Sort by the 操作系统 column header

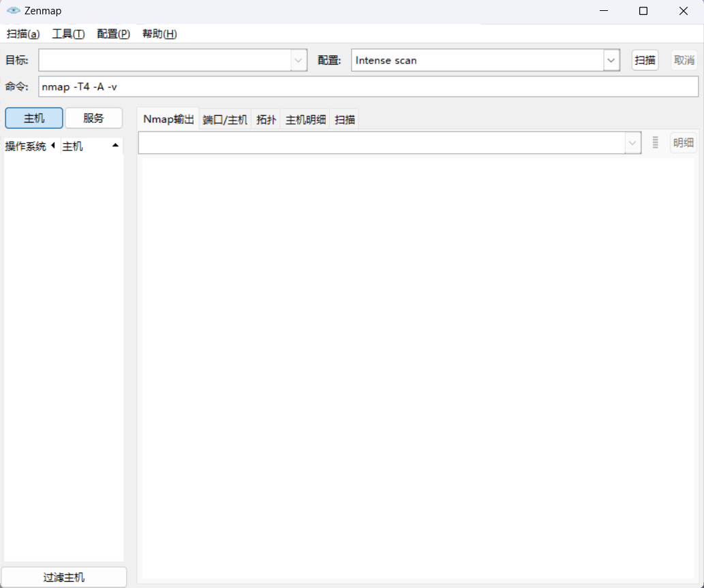(30, 146)
